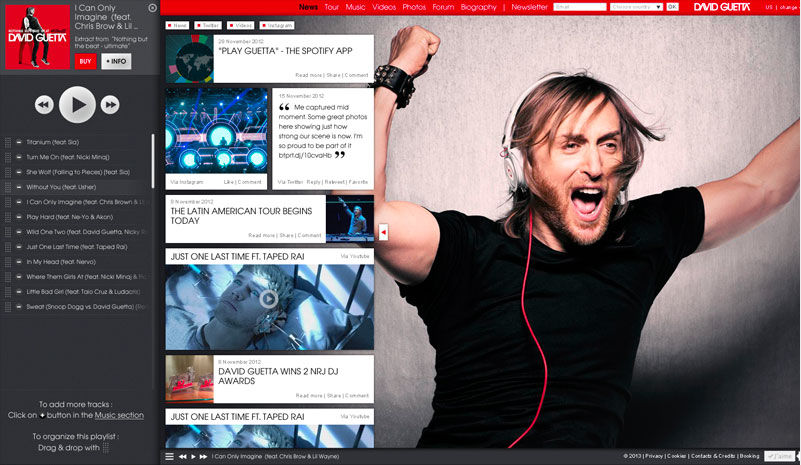Image resolution: width=801 pixels, height=465 pixels.
Task: Open the Play Guetta Spotify App article
Action: (x=286, y=51)
